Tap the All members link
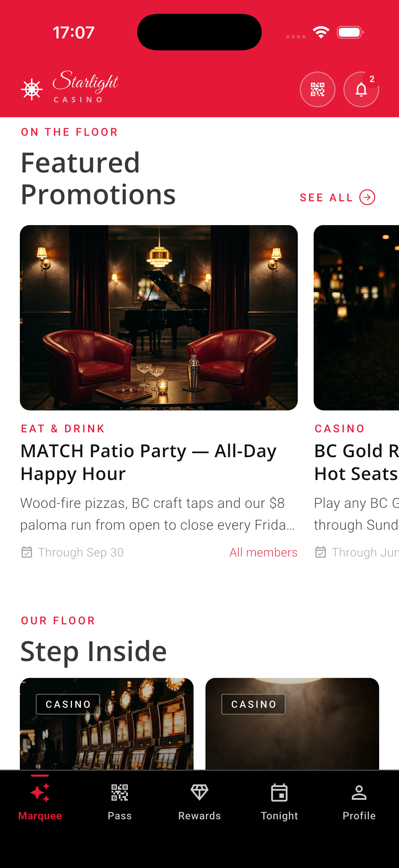The height and width of the screenshot is (868, 399). pyautogui.click(x=263, y=552)
